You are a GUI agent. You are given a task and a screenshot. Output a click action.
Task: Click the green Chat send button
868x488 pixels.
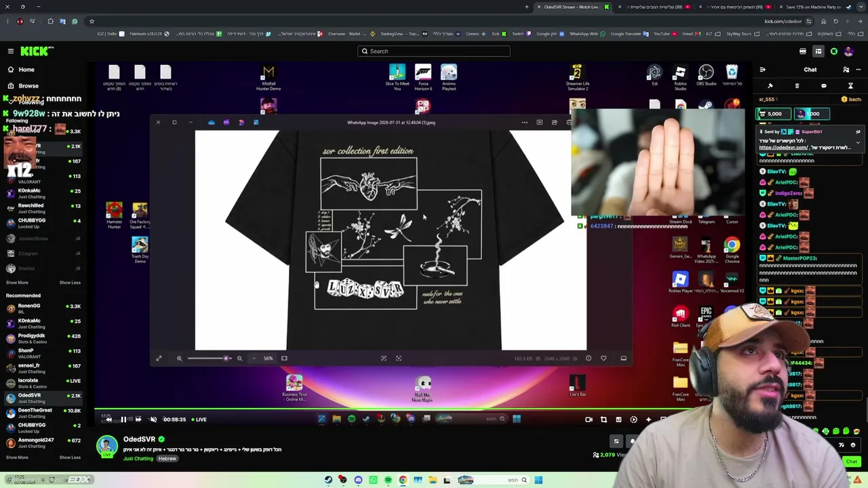coord(852,462)
